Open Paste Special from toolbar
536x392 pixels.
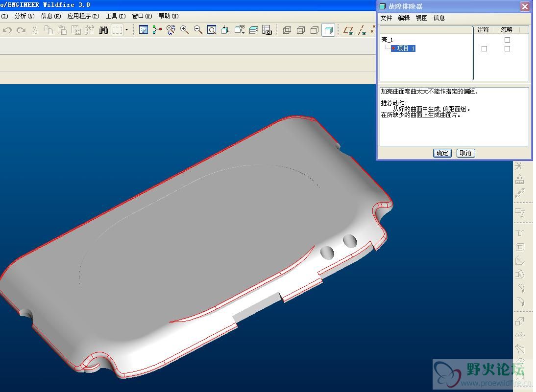pos(76,30)
